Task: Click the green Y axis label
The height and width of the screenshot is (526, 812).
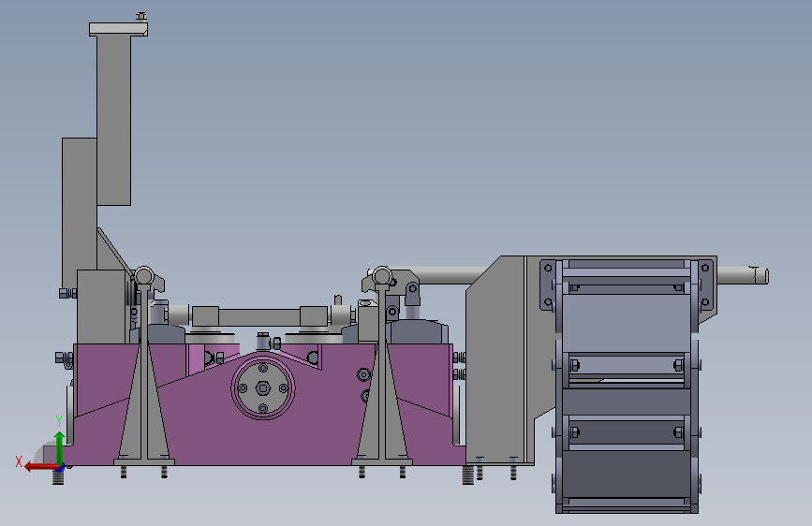Action: tap(59, 421)
